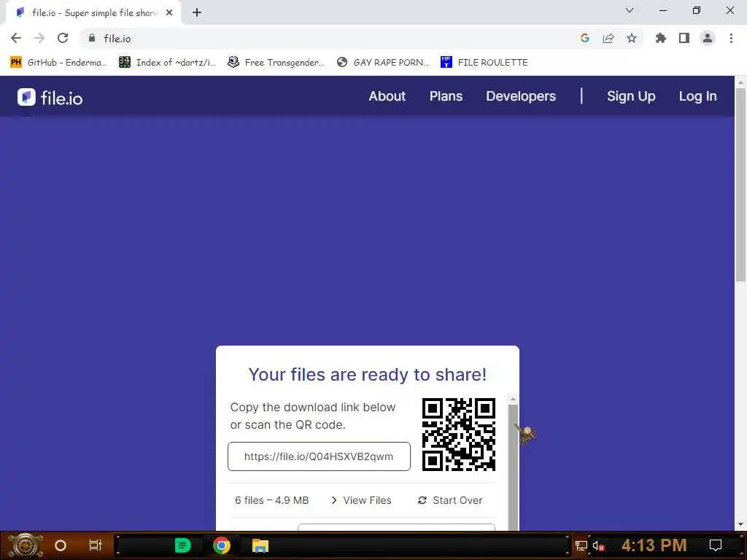
Task: Open File Explorer from the taskbar
Action: [x=260, y=545]
